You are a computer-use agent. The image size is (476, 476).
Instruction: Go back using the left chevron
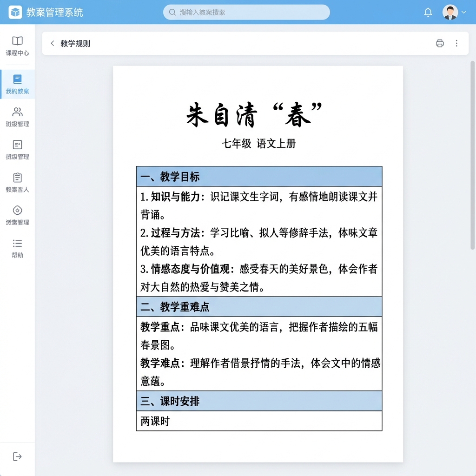pos(53,43)
